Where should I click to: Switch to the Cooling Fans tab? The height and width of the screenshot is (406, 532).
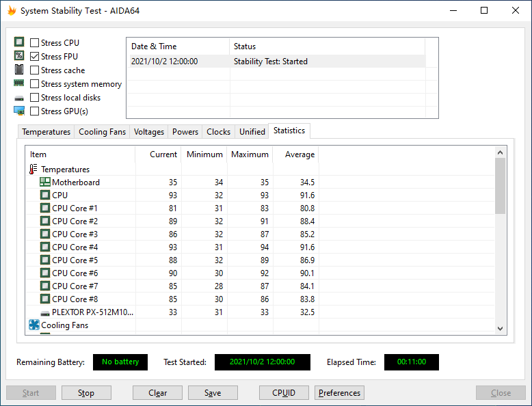pos(102,132)
